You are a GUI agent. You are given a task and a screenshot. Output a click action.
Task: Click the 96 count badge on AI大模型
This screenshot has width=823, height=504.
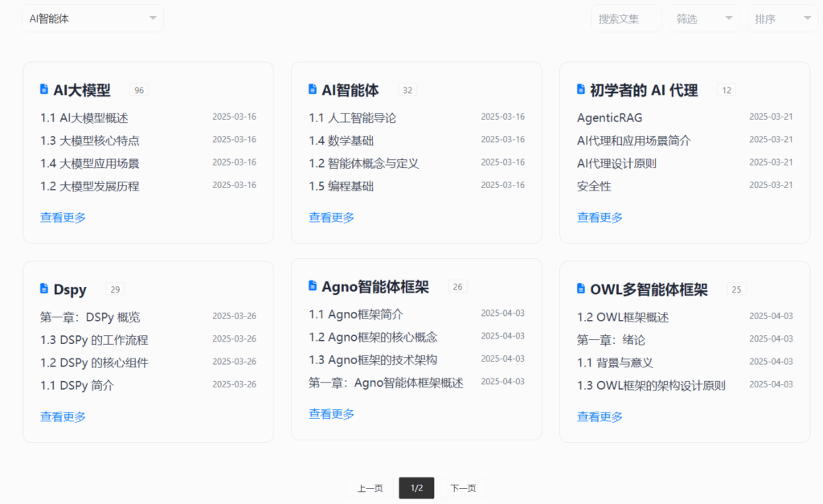coord(139,90)
